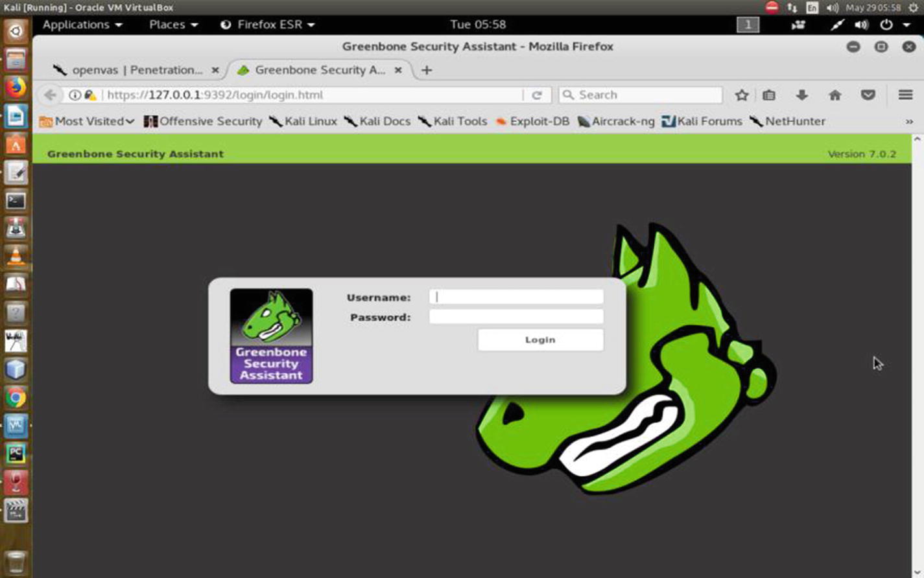Open the En keyboard layout indicator
This screenshot has height=578, width=924.
coord(812,8)
